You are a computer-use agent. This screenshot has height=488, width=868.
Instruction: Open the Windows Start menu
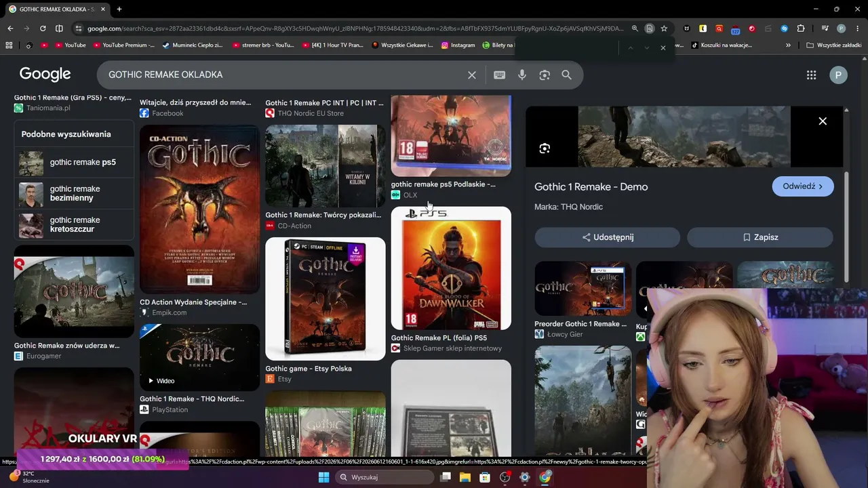click(323, 477)
